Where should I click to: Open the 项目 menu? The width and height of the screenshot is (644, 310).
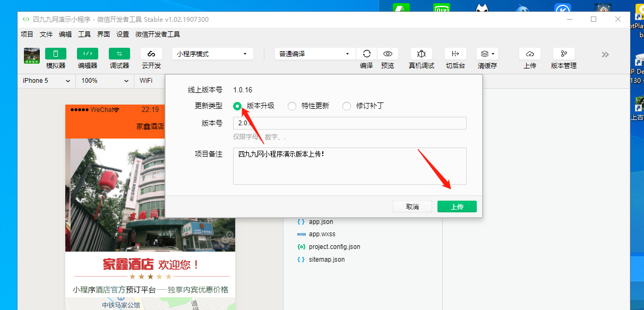(27, 35)
